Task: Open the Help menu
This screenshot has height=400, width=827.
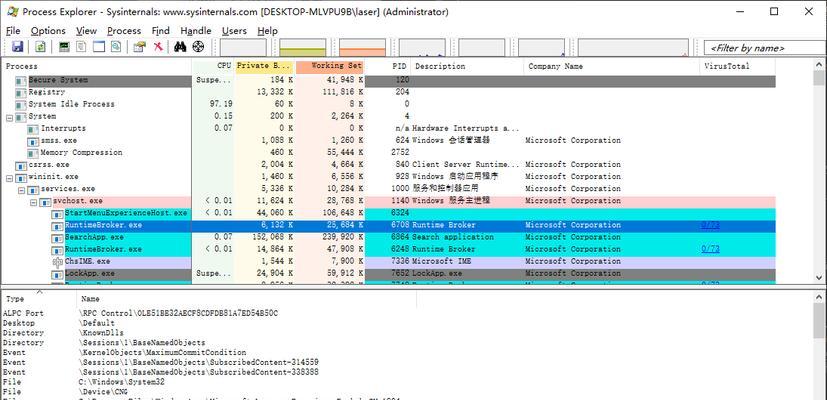Action: click(267, 31)
